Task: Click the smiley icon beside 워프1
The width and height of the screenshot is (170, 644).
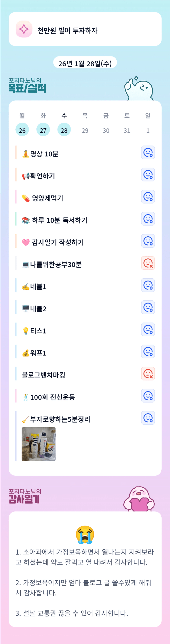Action: tap(148, 352)
